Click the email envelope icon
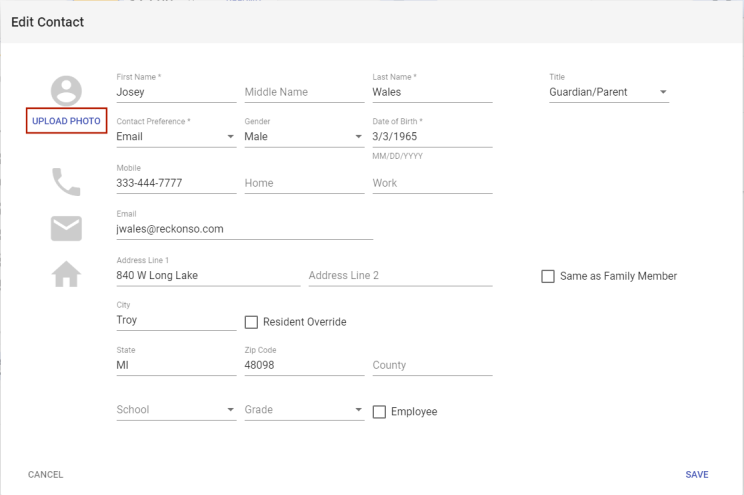The height and width of the screenshot is (495, 744). pos(66,229)
